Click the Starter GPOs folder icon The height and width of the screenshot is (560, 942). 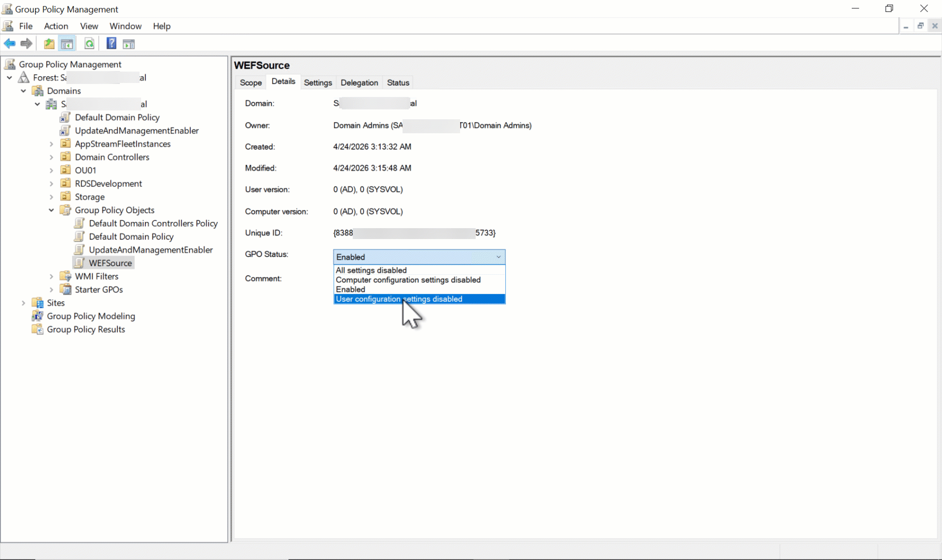click(65, 289)
